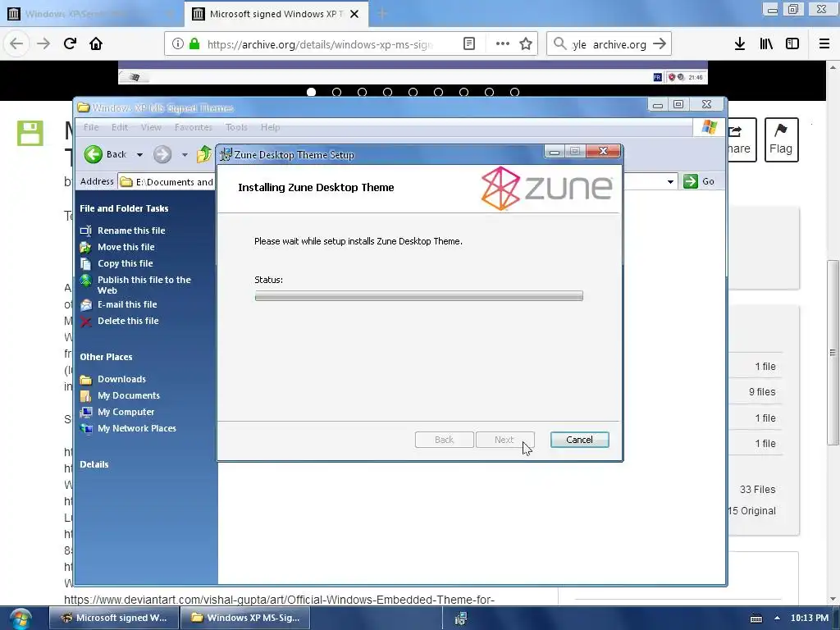Open Windows Start orb

pyautogui.click(x=21, y=619)
